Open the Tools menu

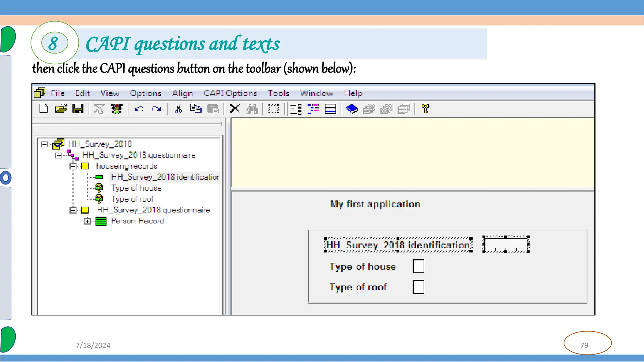(279, 93)
